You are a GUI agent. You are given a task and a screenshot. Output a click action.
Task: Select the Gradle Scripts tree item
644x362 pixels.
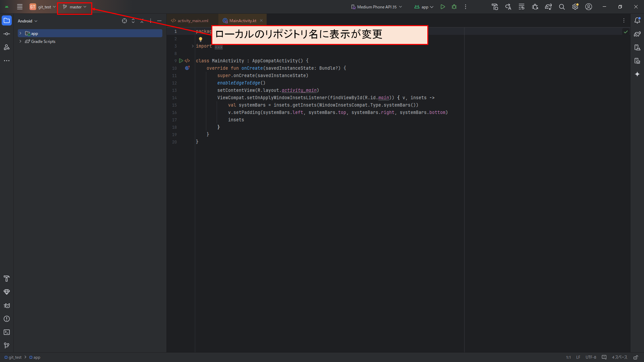[43, 42]
